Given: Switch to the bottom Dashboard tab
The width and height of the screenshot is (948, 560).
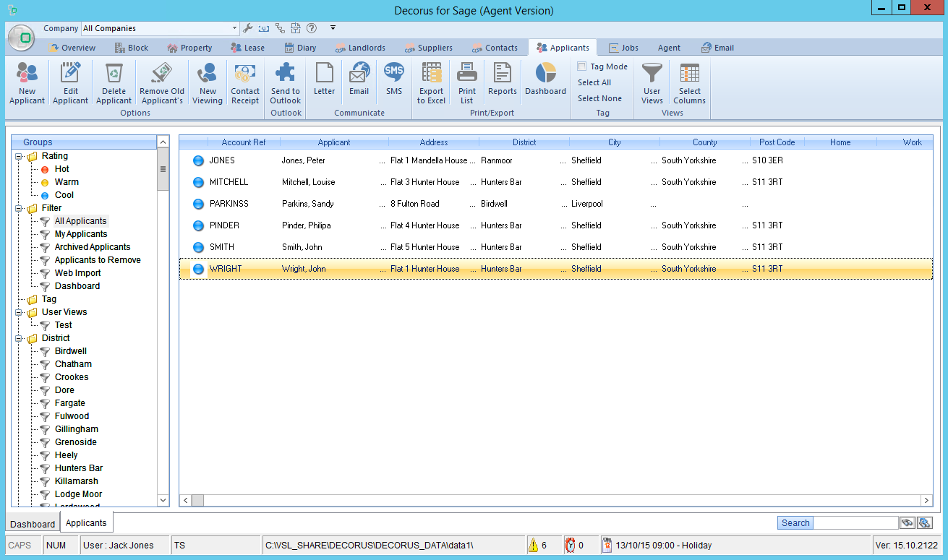Looking at the screenshot, I should [33, 524].
